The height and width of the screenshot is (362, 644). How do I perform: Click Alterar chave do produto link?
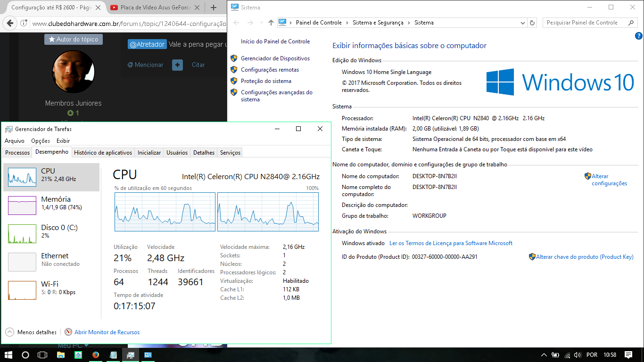[585, 257]
